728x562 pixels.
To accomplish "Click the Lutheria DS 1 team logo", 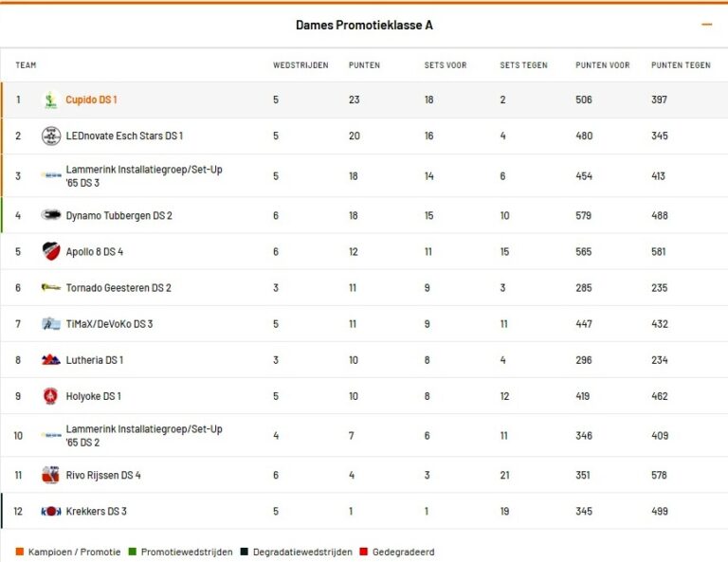I will pos(51,360).
